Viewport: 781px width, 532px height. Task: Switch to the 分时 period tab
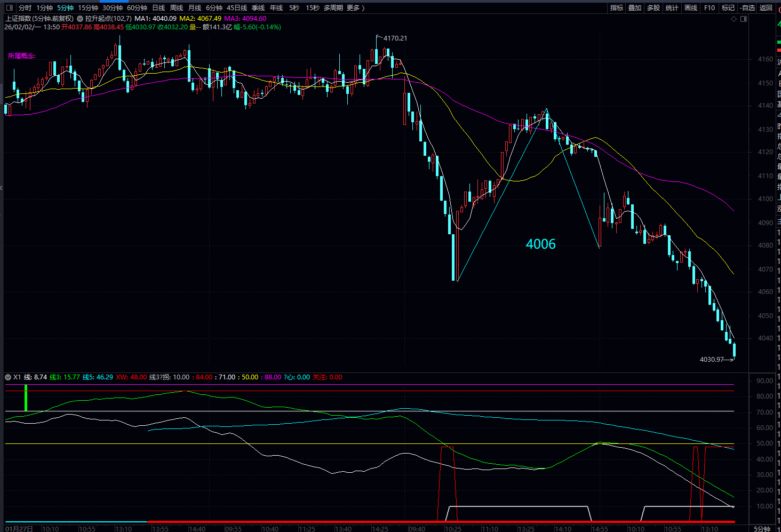pos(25,8)
